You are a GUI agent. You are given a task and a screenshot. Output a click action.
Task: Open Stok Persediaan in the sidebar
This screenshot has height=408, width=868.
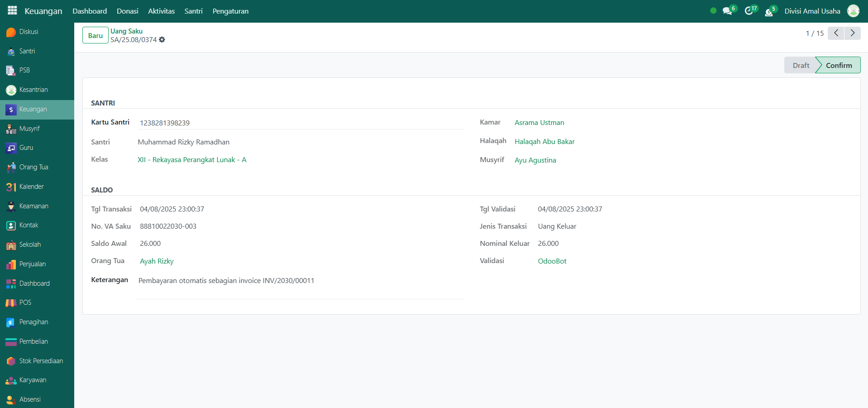point(41,361)
